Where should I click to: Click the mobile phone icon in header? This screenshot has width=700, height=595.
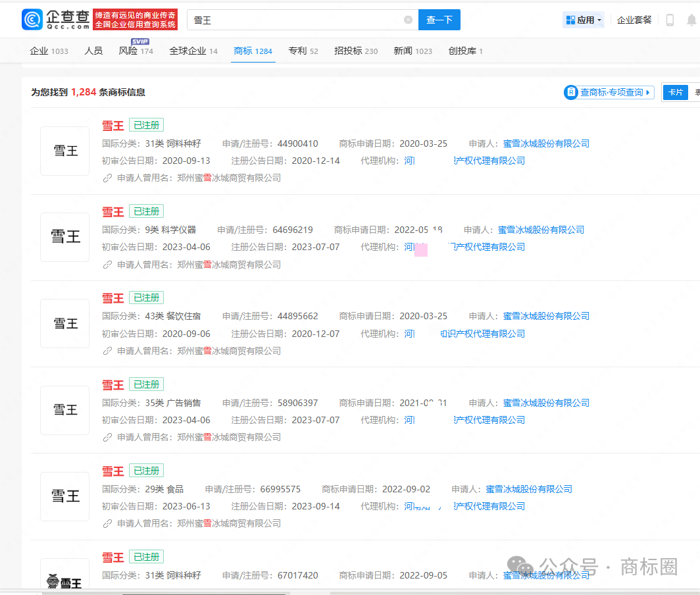pos(670,20)
